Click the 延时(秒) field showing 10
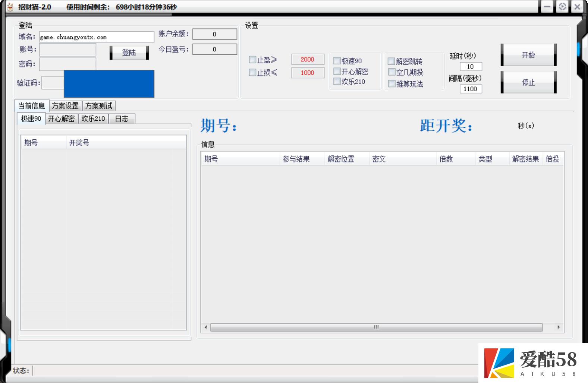 [471, 66]
